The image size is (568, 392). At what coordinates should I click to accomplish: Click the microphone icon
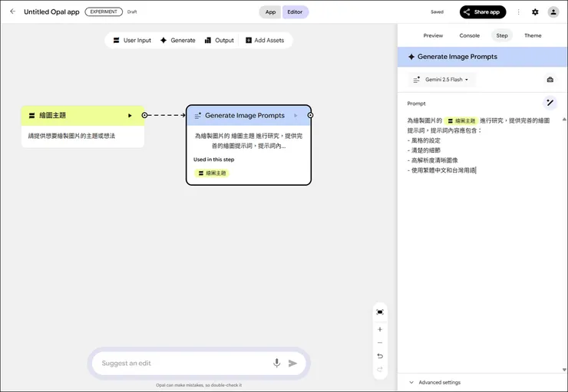(x=277, y=363)
